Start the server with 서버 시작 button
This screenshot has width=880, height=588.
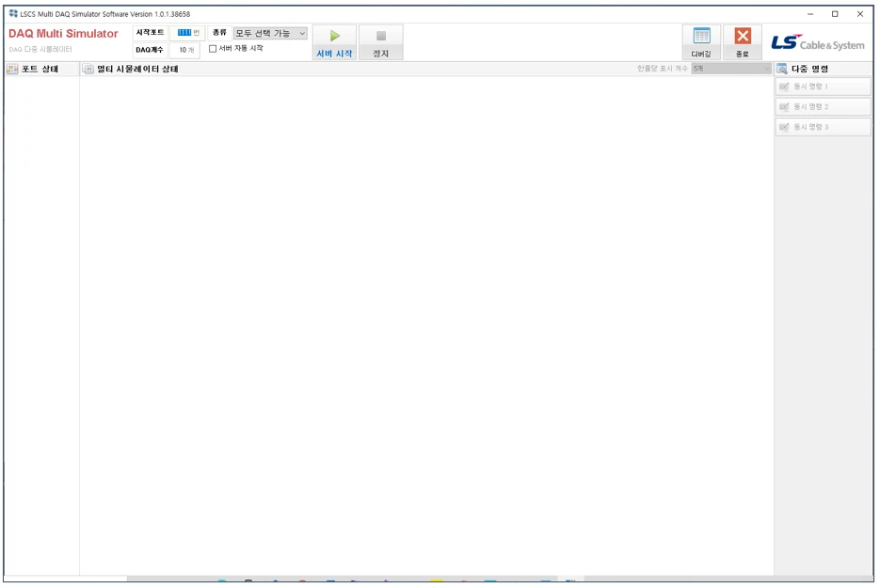(334, 42)
